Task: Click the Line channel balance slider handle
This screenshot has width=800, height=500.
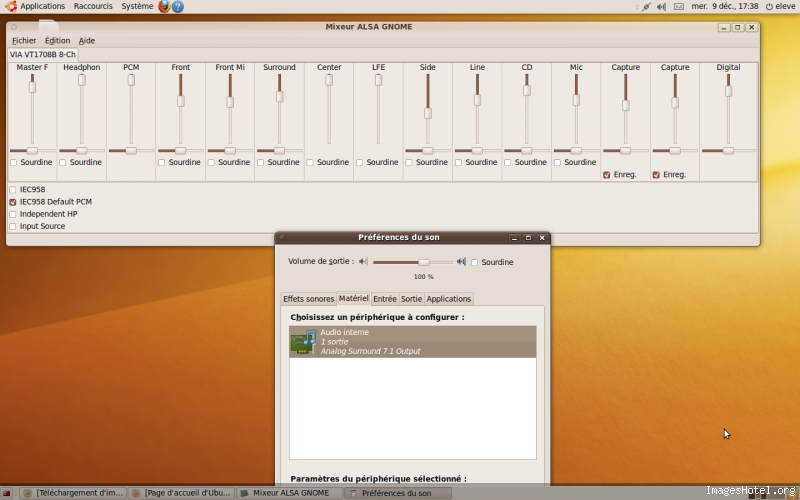Action: pos(477,151)
